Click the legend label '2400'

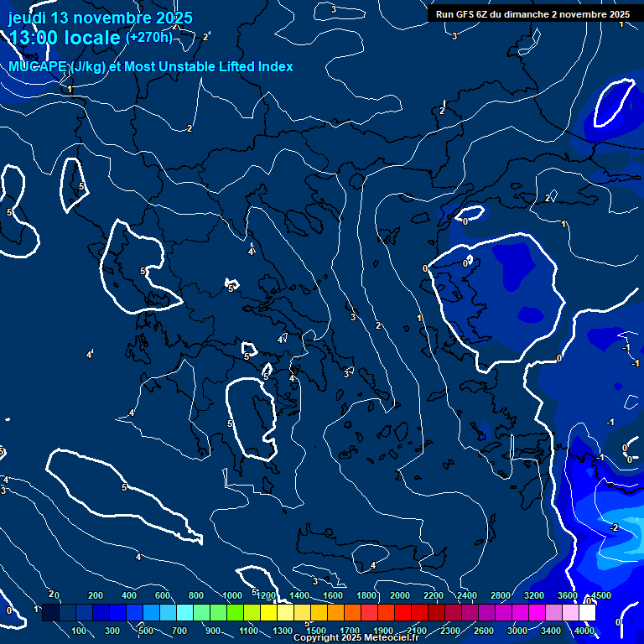[x=467, y=595]
